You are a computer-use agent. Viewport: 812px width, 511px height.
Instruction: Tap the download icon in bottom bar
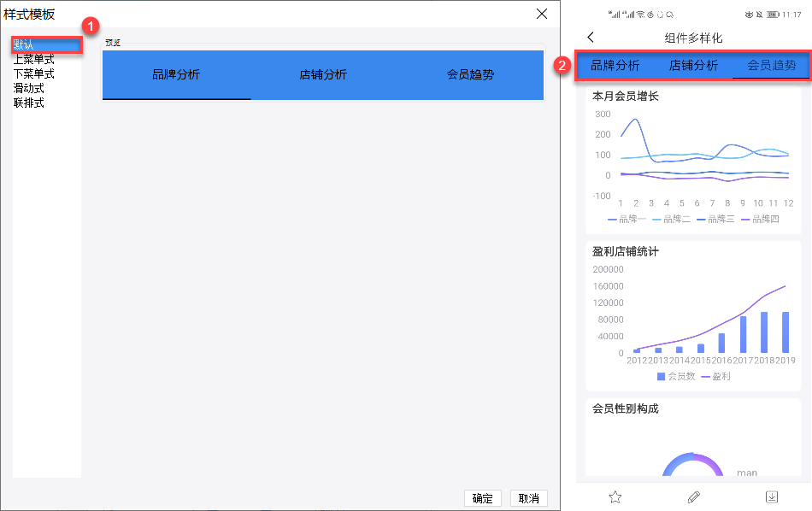pyautogui.click(x=772, y=497)
